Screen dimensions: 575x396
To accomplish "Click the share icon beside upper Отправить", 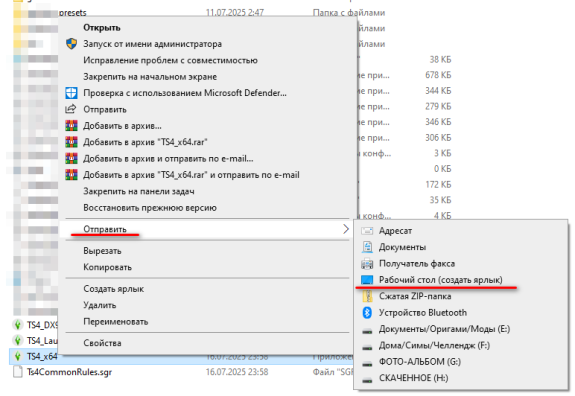I will click(71, 109).
